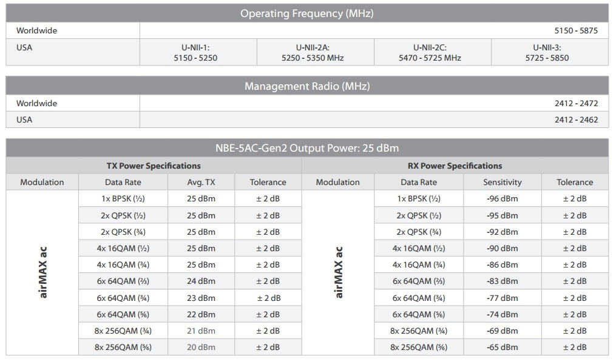Click the 'Avg. TX' column header
The height and width of the screenshot is (364, 616).
click(x=201, y=182)
